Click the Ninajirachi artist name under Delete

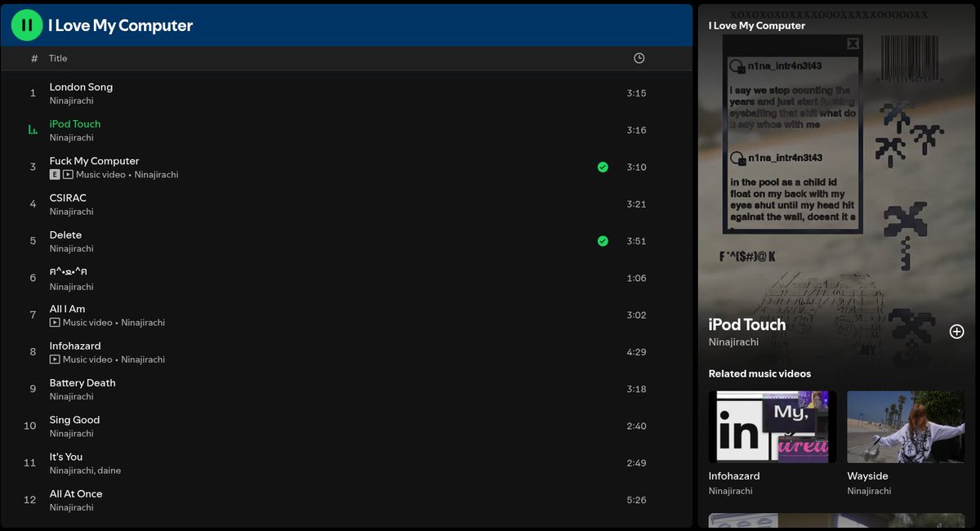pyautogui.click(x=71, y=248)
